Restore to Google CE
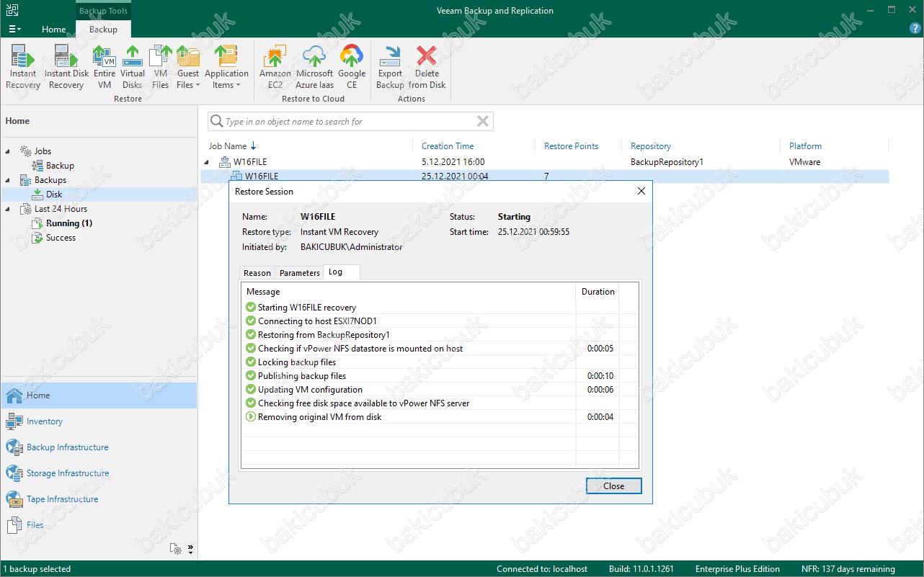 pos(352,67)
